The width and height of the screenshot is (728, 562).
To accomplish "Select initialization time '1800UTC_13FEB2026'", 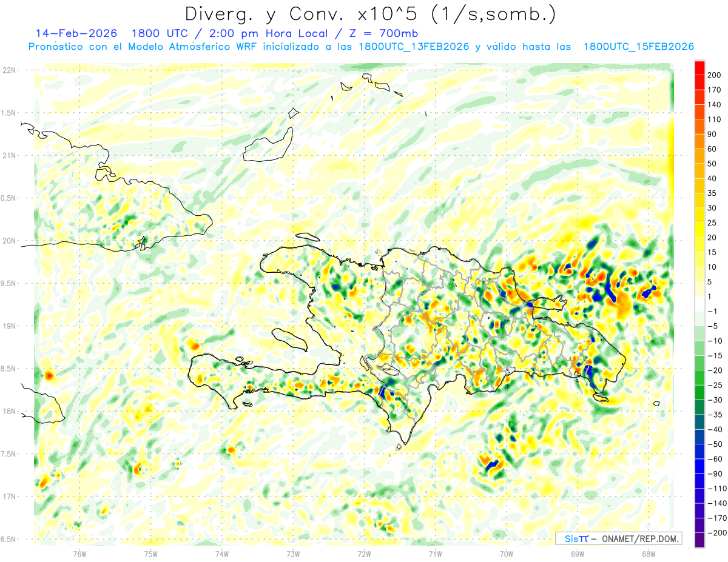I will (414, 47).
